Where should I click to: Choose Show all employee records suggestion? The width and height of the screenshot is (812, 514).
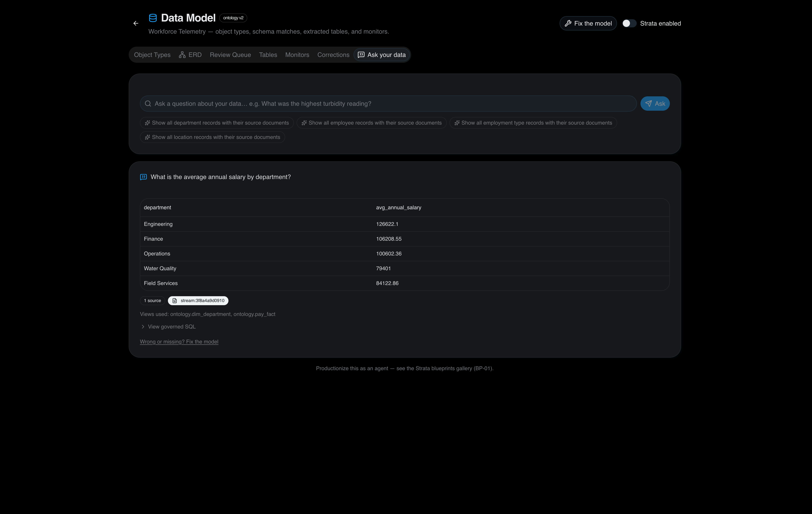tap(372, 123)
